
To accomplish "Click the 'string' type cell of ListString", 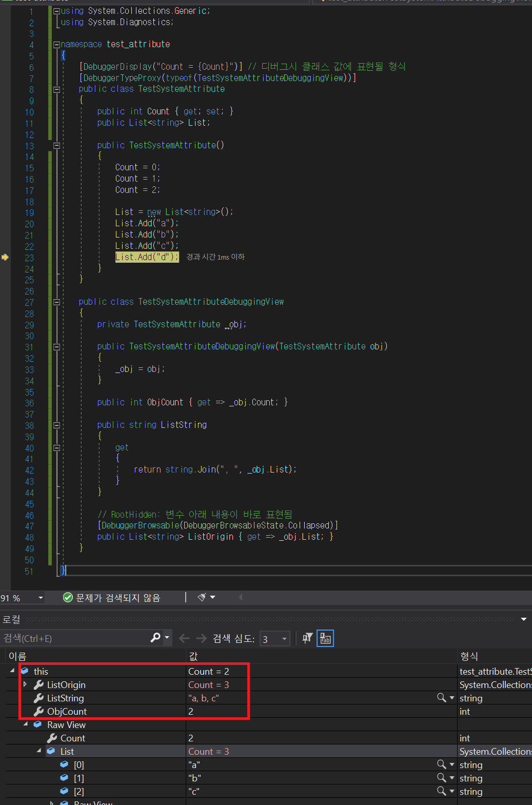I will [x=471, y=698].
